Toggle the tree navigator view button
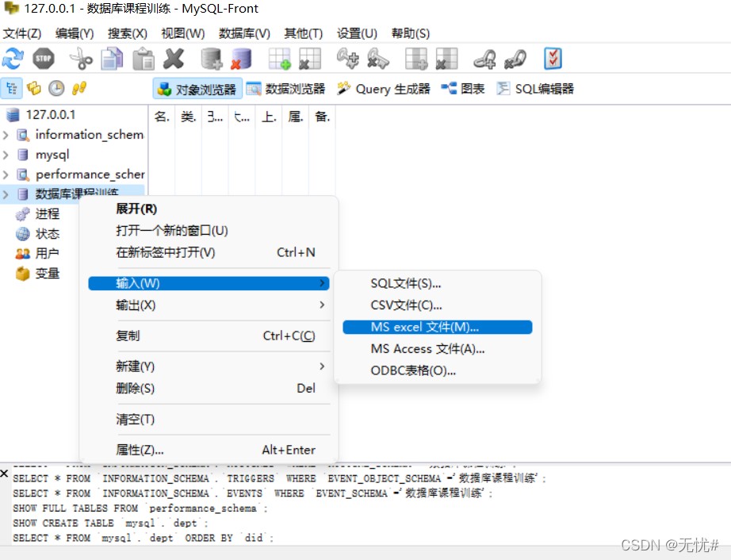 (x=12, y=88)
